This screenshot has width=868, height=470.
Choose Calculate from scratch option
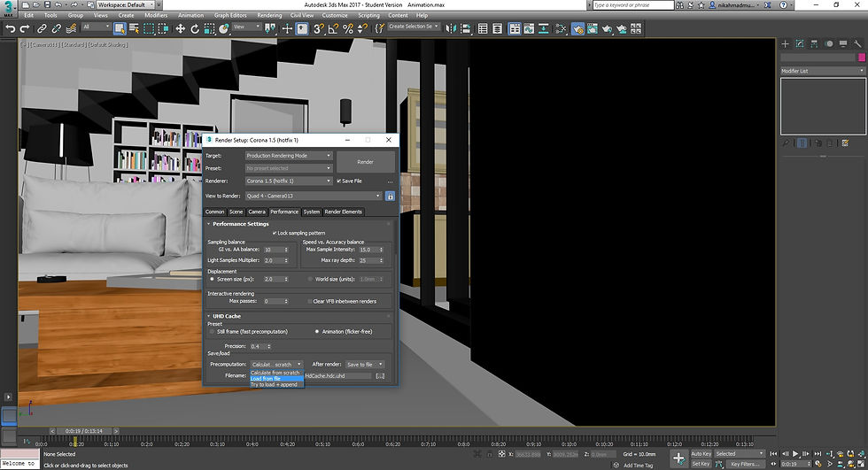[276, 373]
